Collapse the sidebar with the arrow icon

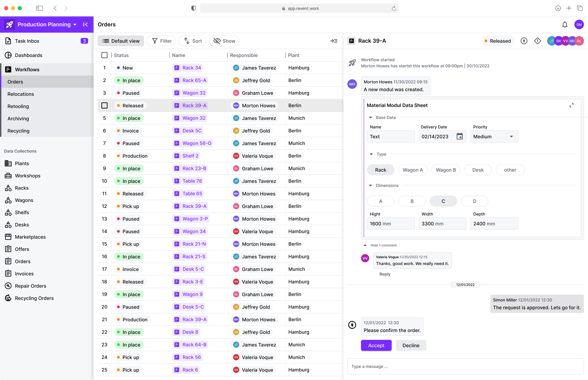(85, 24)
